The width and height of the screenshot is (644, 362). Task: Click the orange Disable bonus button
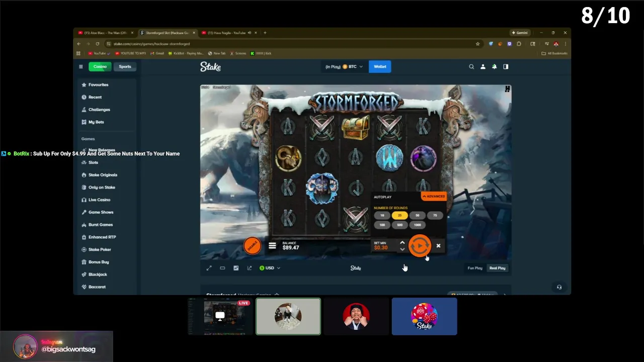point(252,245)
